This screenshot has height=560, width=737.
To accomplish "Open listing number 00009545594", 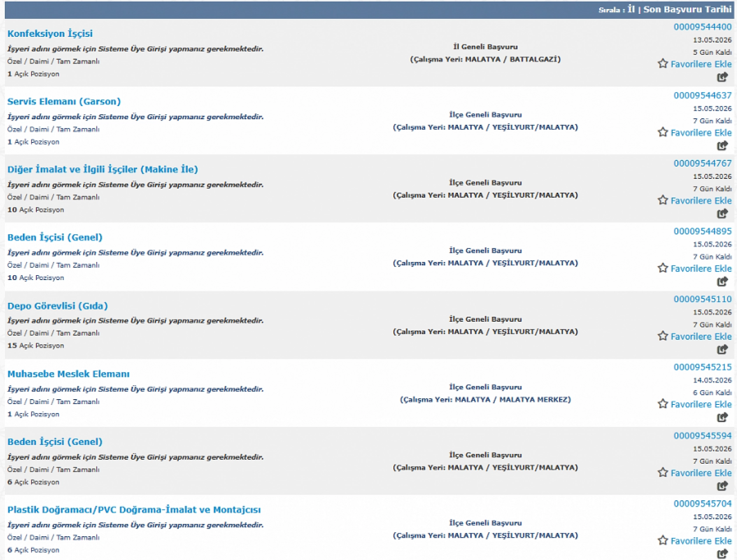I will [x=702, y=436].
